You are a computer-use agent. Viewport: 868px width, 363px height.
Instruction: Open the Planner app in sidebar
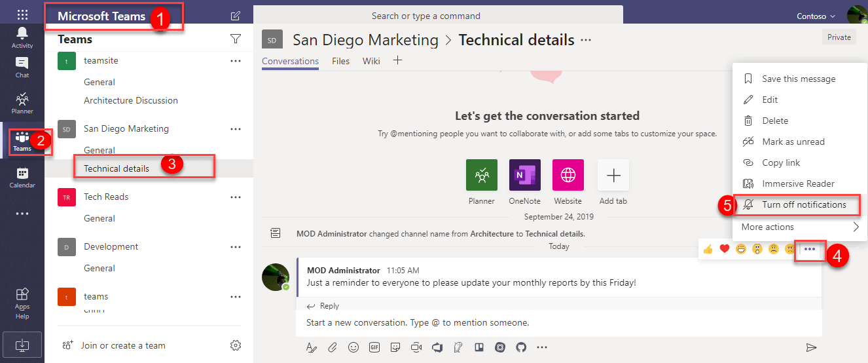pos(22,103)
